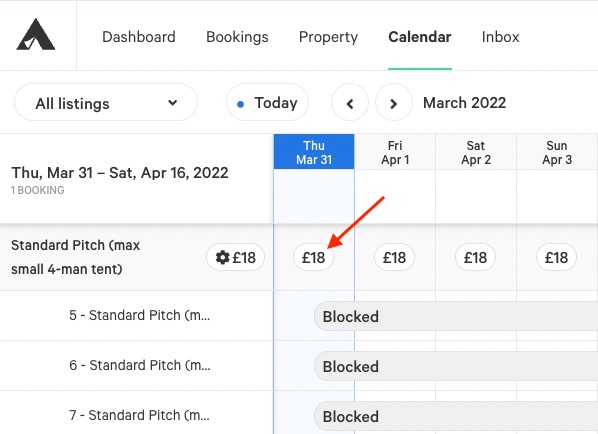Open the 5 - Standard Pitch row label

(140, 315)
